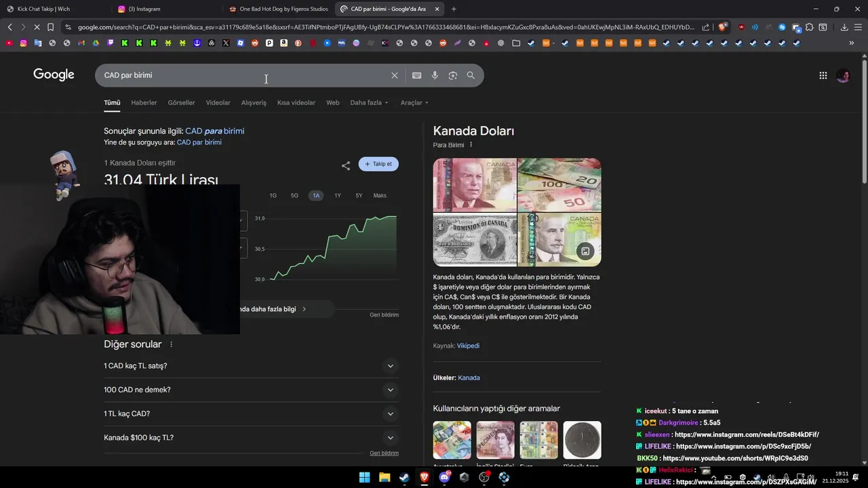Open the extensions puzzle icon
This screenshot has height=488, width=868.
coord(809,27)
